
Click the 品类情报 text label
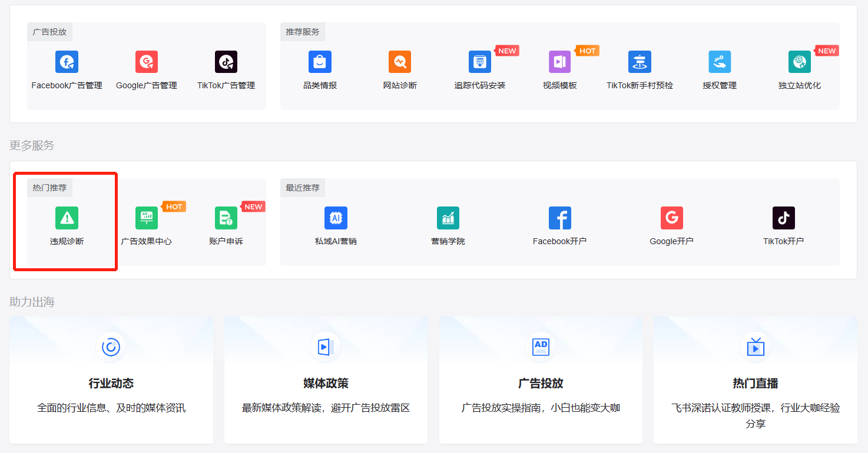click(x=320, y=85)
